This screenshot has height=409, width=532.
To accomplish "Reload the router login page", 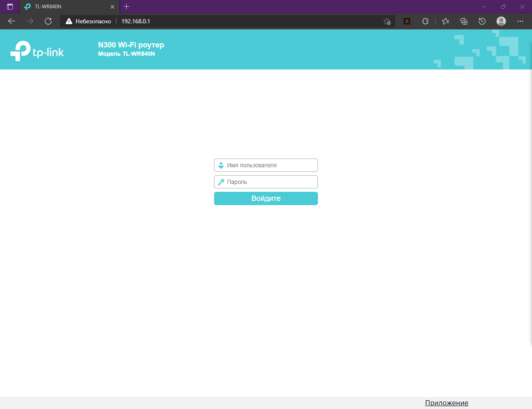I will click(x=48, y=21).
